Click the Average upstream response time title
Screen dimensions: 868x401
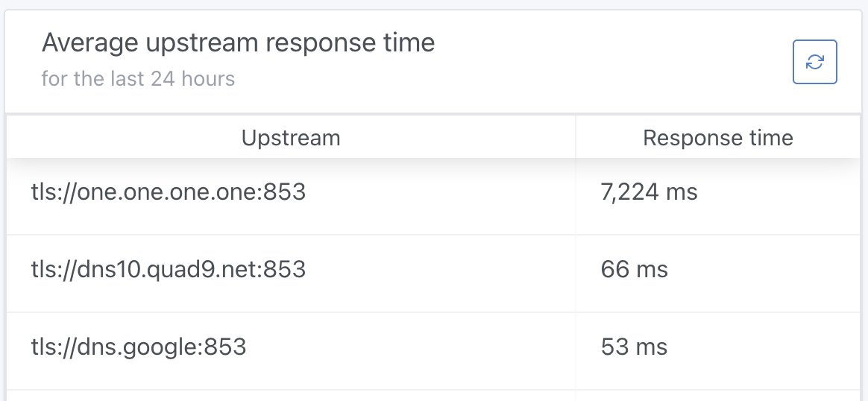pos(238,42)
